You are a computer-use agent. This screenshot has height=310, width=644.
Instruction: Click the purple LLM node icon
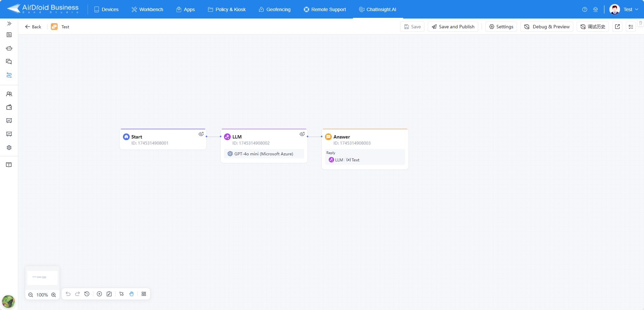(227, 137)
